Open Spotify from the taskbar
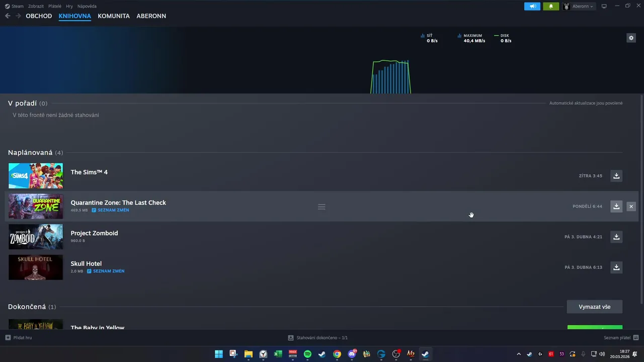The width and height of the screenshot is (644, 362). click(307, 354)
